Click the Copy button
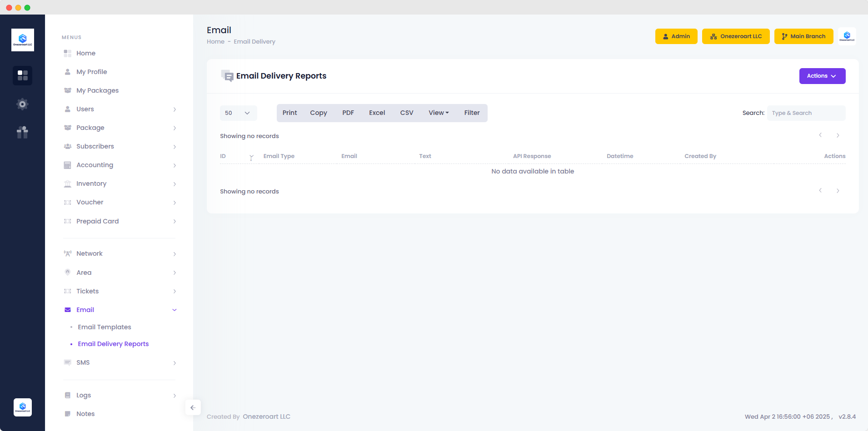Viewport: 868px width, 431px height. point(319,113)
